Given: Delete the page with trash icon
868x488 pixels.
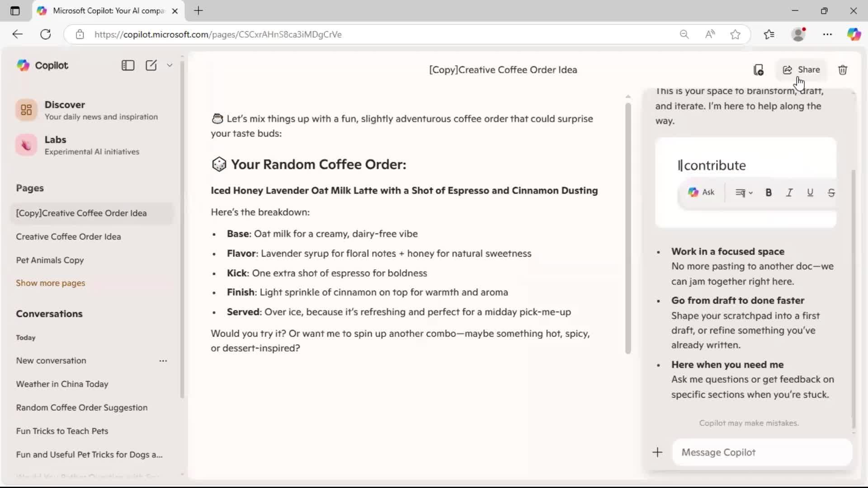Looking at the screenshot, I should pyautogui.click(x=843, y=70).
